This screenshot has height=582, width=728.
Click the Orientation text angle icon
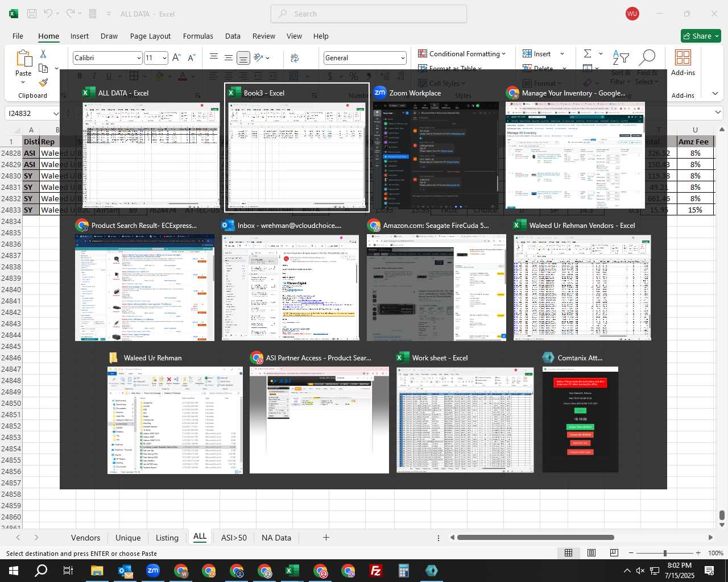click(259, 57)
